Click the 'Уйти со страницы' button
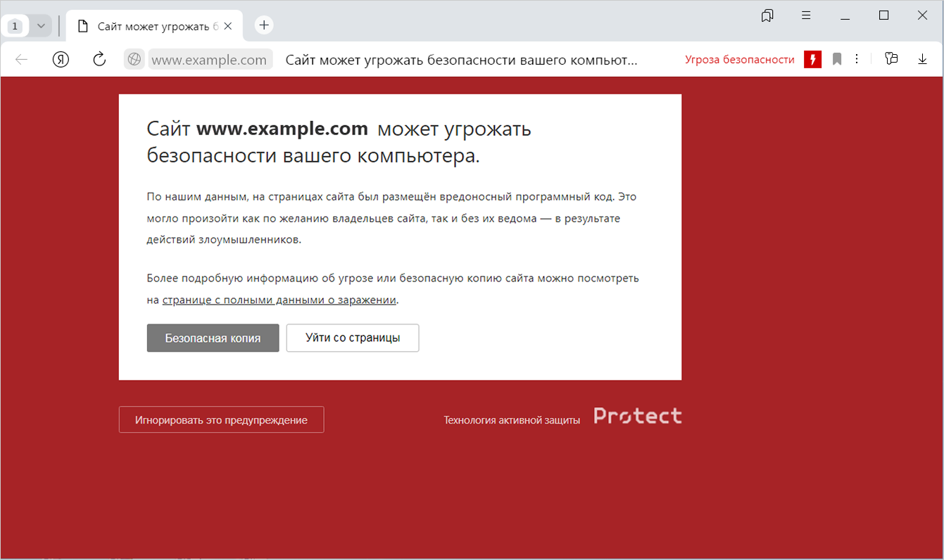944x560 pixels. pos(353,338)
